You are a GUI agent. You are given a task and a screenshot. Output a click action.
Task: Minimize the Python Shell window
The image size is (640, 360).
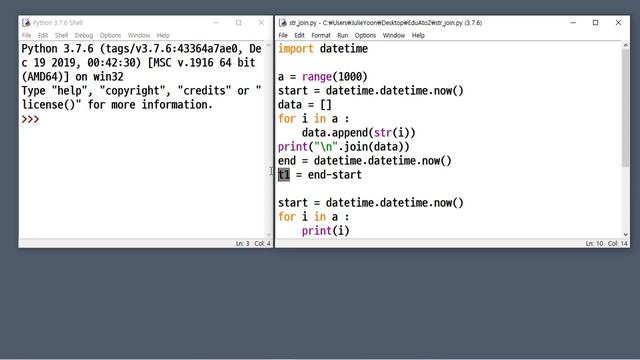[216, 23]
